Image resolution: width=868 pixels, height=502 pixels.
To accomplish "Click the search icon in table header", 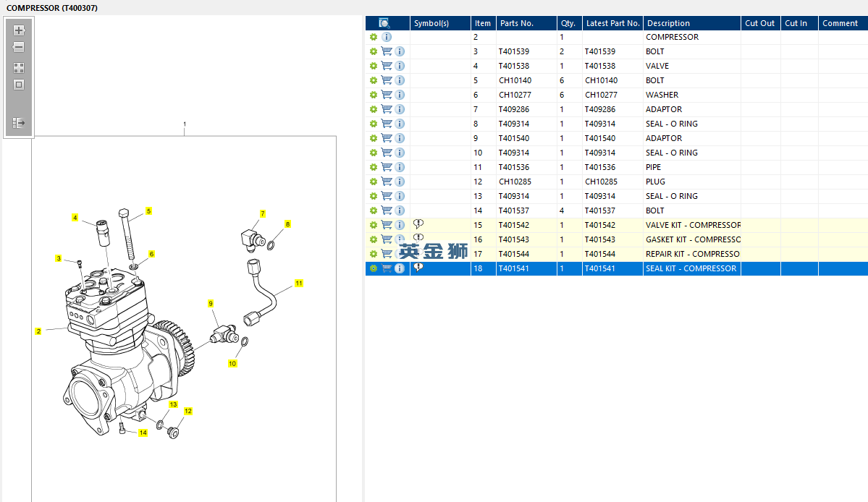I will click(384, 23).
